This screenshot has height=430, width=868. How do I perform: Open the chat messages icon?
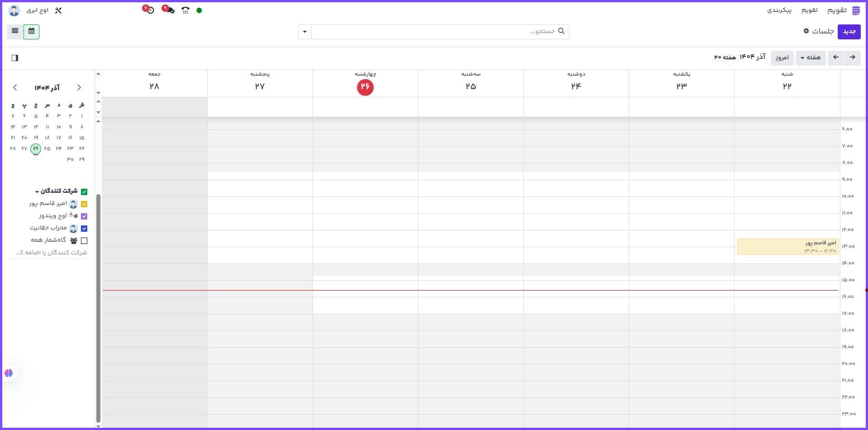click(170, 10)
